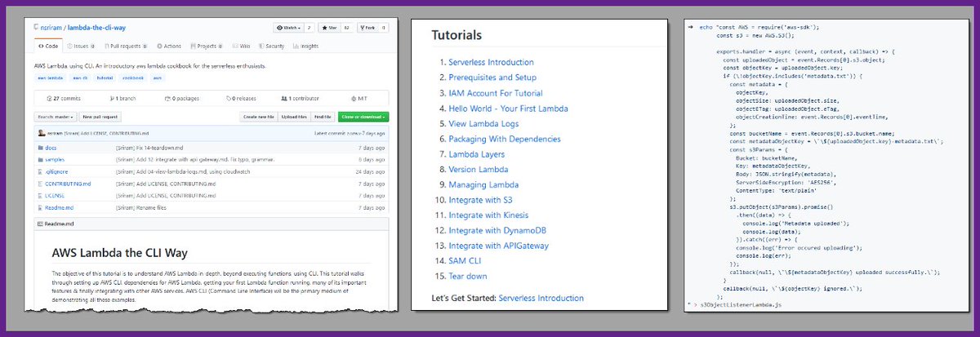Select the aws topic tag
This screenshot has height=337, width=980.
pyautogui.click(x=158, y=78)
